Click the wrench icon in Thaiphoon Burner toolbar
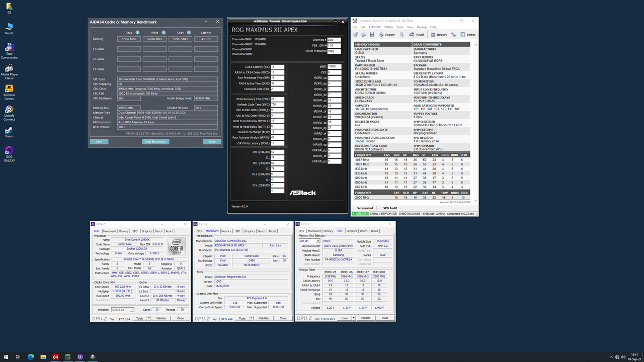The height and width of the screenshot is (362, 644). click(453, 35)
